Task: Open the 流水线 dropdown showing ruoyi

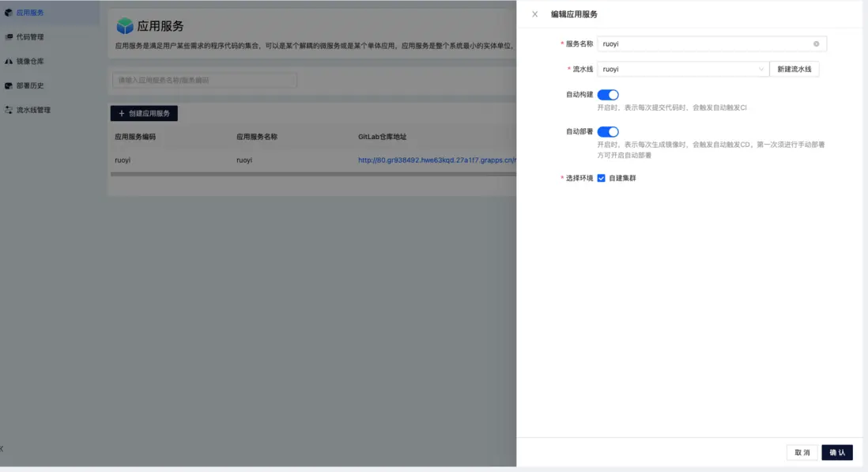Action: pos(682,69)
